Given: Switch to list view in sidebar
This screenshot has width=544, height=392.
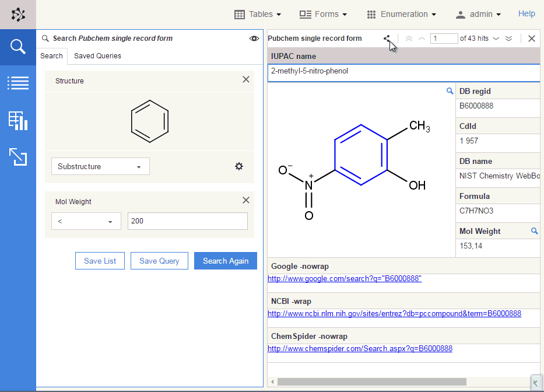Looking at the screenshot, I should pyautogui.click(x=18, y=83).
